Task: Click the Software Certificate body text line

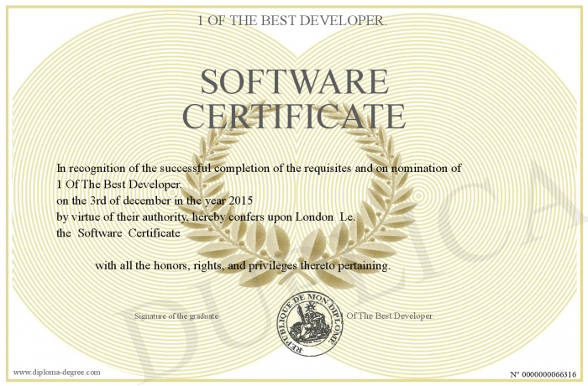Action: click(x=118, y=232)
